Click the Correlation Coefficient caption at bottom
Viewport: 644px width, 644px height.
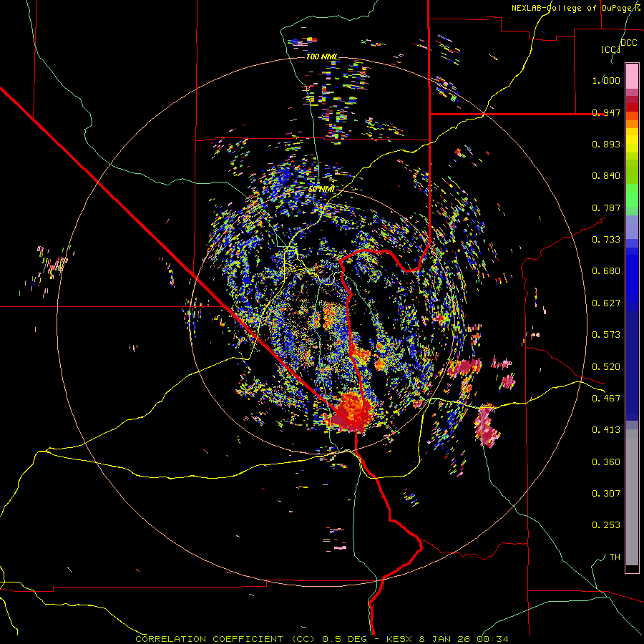[321, 639]
